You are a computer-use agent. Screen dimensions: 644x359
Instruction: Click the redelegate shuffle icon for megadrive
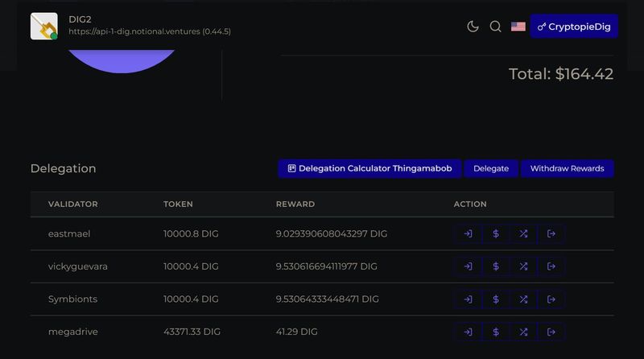point(523,332)
